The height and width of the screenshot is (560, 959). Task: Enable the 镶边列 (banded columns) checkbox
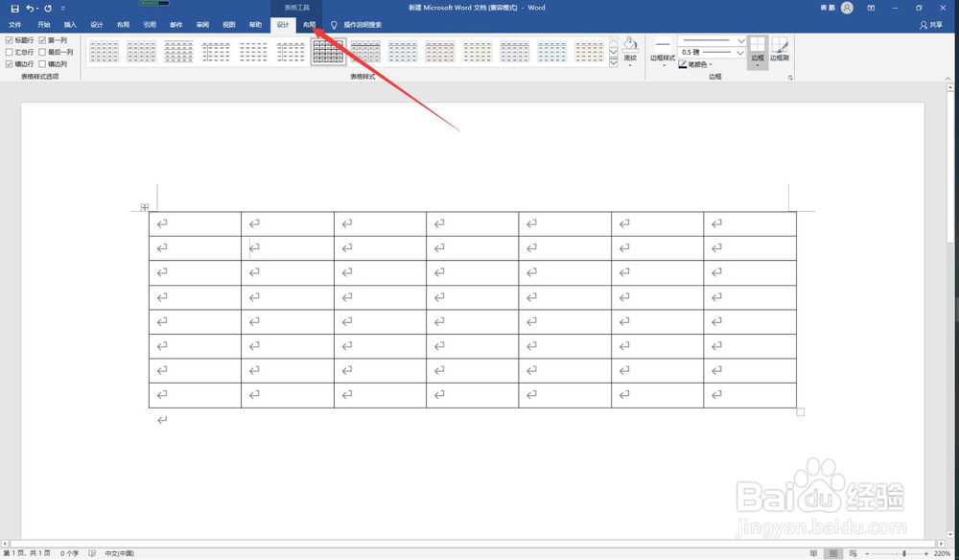[42, 63]
